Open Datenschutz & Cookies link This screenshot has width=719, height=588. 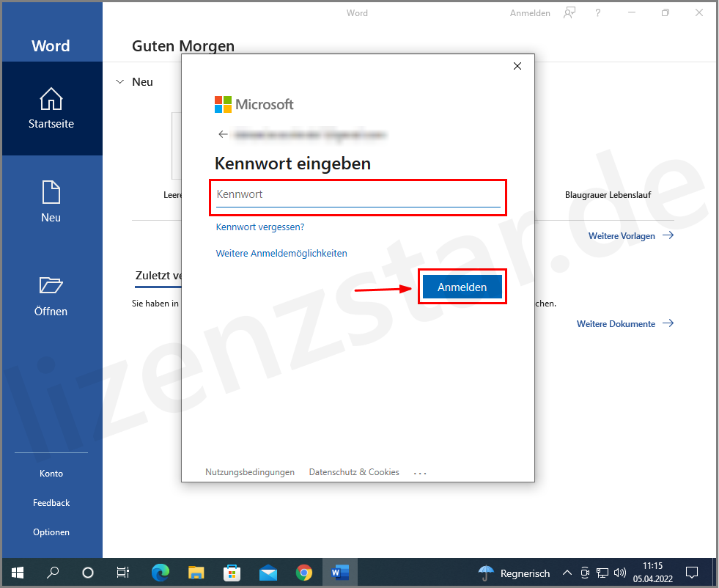click(x=354, y=472)
